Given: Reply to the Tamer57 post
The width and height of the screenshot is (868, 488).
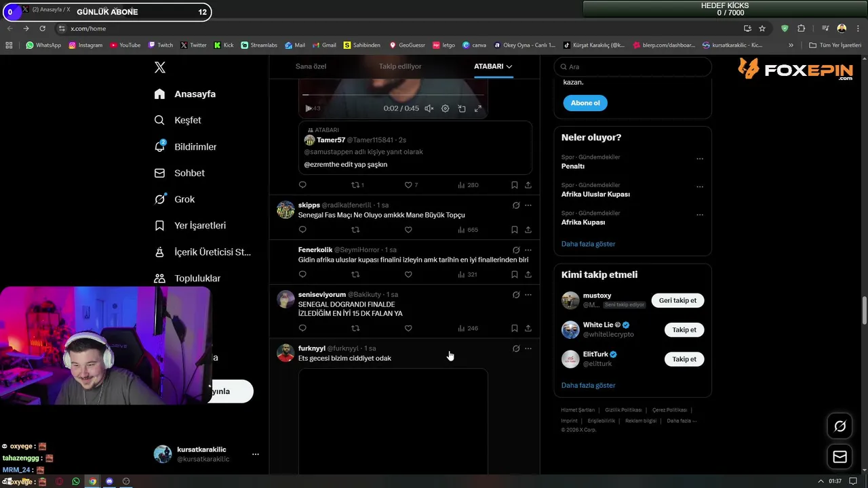Looking at the screenshot, I should 302,184.
